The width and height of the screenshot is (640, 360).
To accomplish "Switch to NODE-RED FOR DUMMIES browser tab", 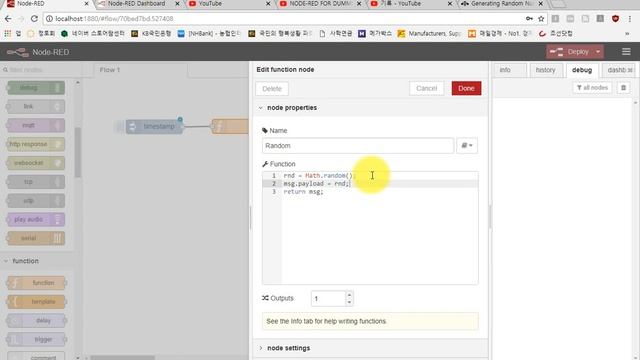I will click(x=320, y=4).
